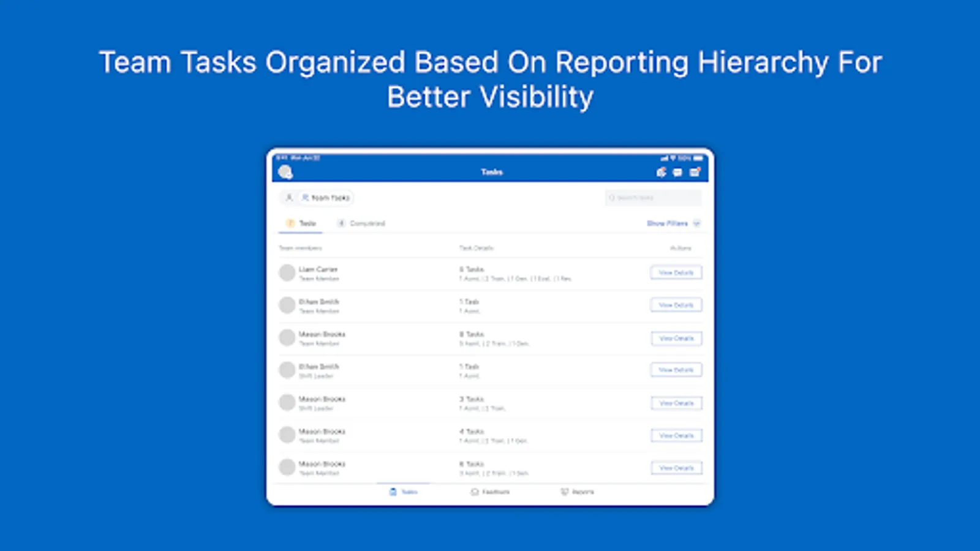View Details for Ethan Smith the Shift Leader
Image resolution: width=980 pixels, height=551 pixels.
tap(676, 370)
